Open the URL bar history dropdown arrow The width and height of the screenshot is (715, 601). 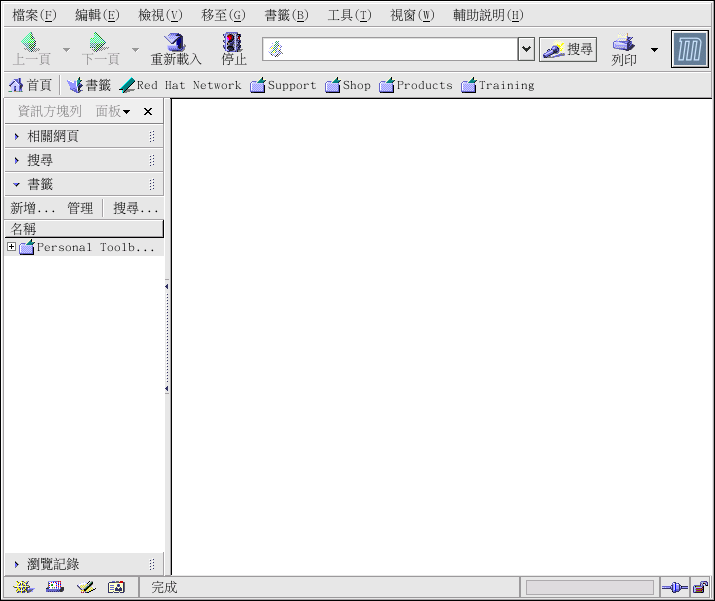(526, 49)
